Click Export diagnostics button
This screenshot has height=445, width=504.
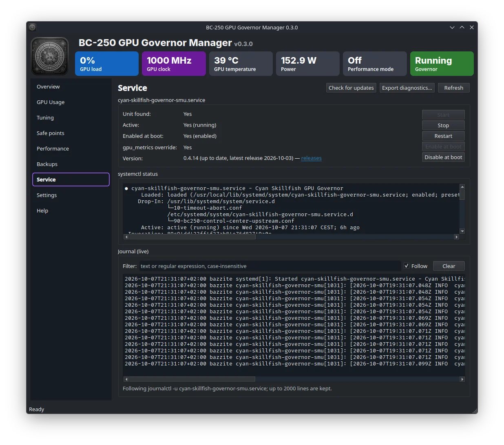(x=407, y=88)
